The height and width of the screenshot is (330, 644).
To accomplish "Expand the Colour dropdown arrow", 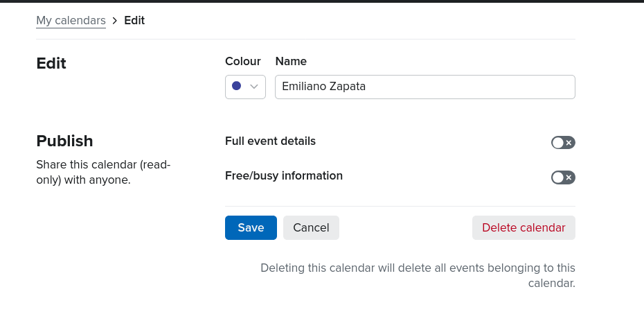I will 254,87.
